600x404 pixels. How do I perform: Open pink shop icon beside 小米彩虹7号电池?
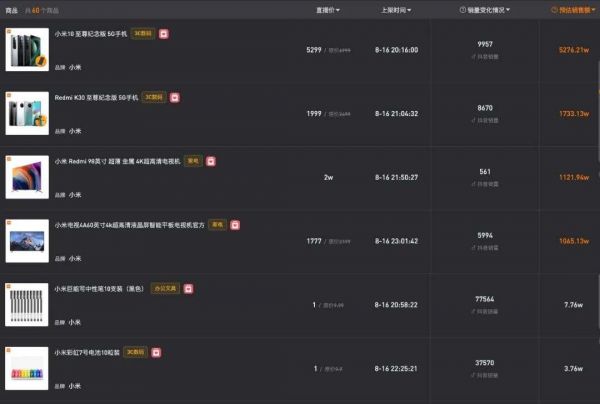156,352
